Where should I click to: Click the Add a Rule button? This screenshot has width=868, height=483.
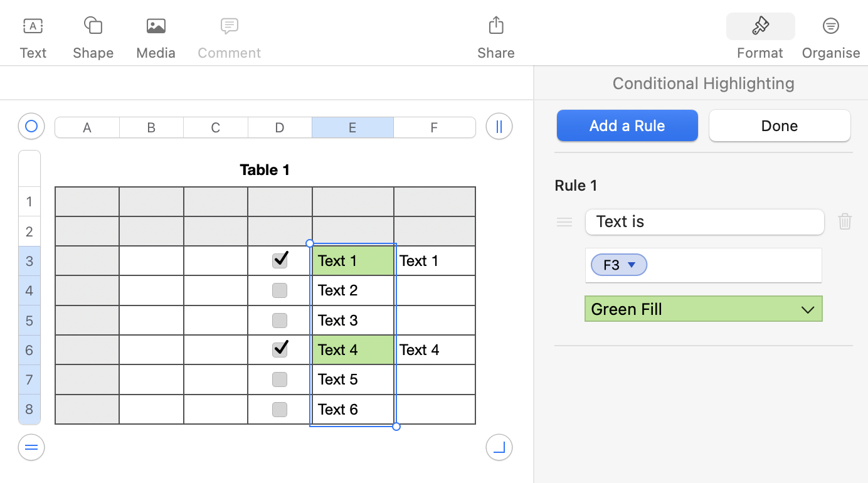pos(627,126)
